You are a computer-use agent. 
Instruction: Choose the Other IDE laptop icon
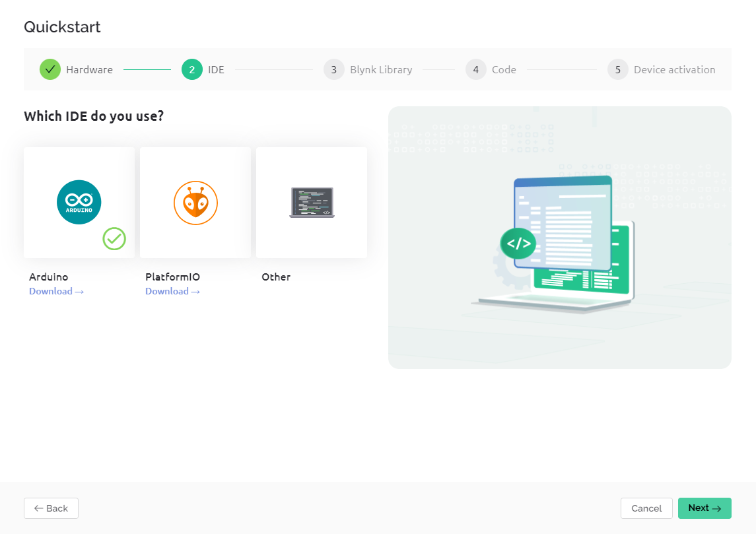312,203
